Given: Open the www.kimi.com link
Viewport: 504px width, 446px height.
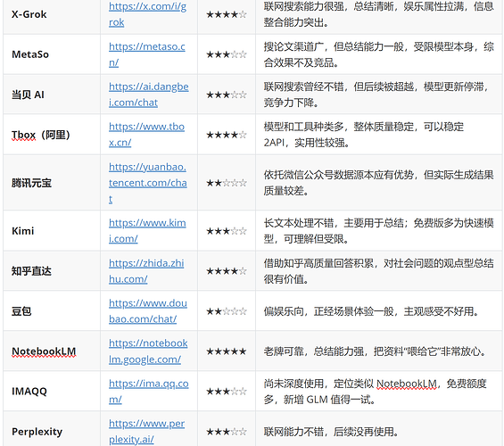Looking at the screenshot, I should (x=147, y=231).
